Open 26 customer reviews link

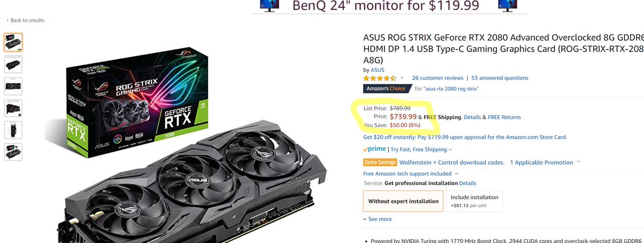point(437,78)
